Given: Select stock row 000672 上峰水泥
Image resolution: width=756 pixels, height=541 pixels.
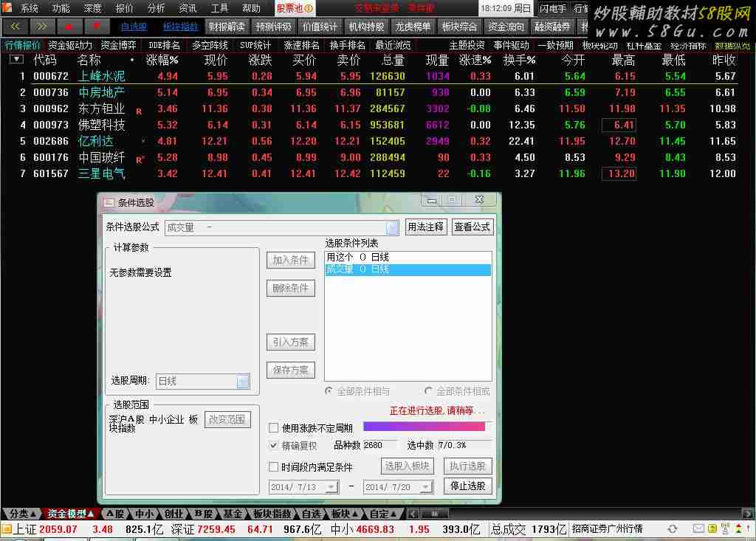Looking at the screenshot, I should pyautogui.click(x=377, y=76).
